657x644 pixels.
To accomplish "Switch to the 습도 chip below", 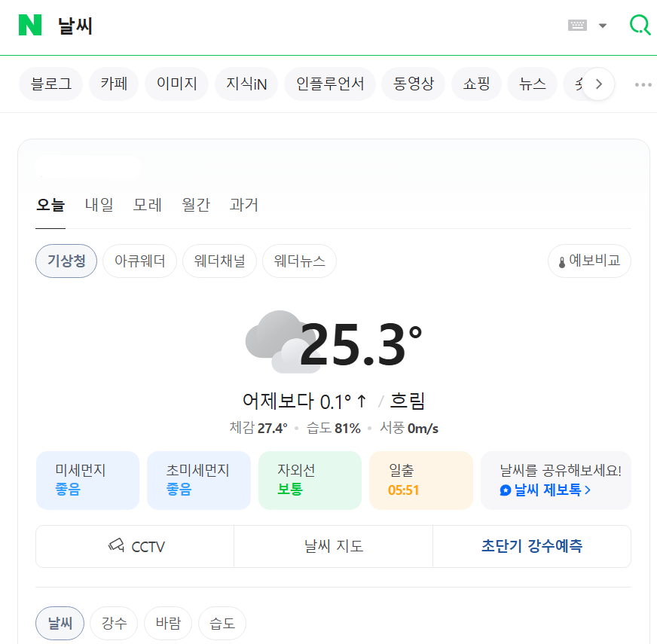I will click(x=222, y=623).
